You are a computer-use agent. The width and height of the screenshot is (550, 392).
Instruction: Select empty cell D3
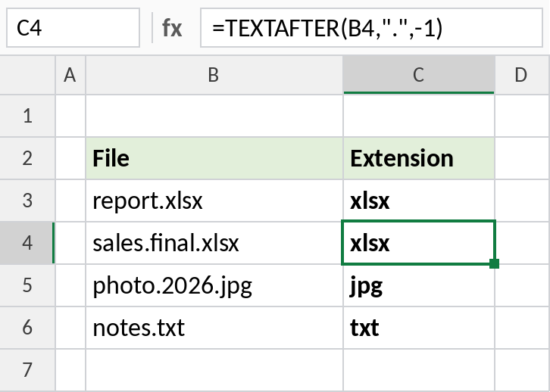(522, 201)
